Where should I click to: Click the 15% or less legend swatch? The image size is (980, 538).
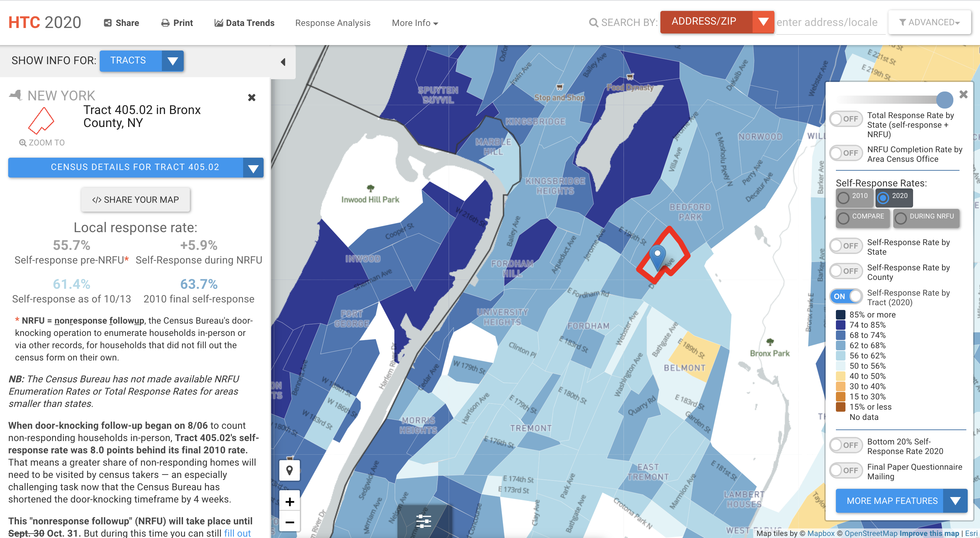(x=840, y=407)
